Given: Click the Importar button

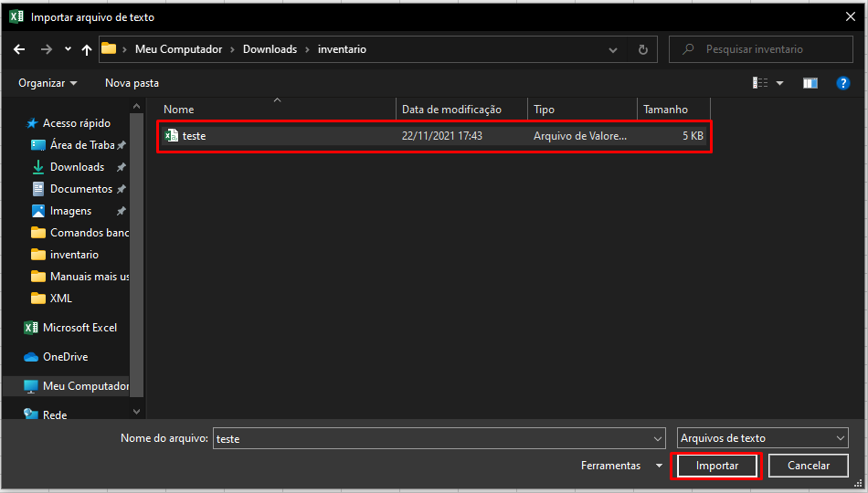Looking at the screenshot, I should [717, 466].
